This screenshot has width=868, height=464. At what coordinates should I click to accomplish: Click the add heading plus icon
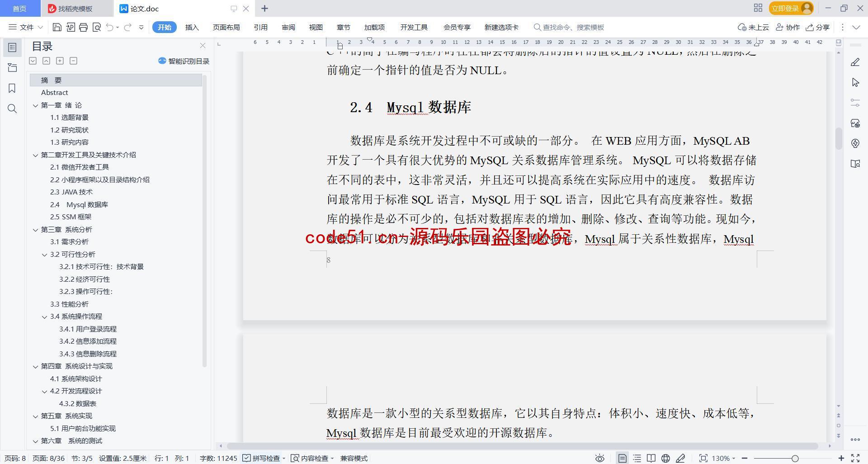pyautogui.click(x=60, y=61)
